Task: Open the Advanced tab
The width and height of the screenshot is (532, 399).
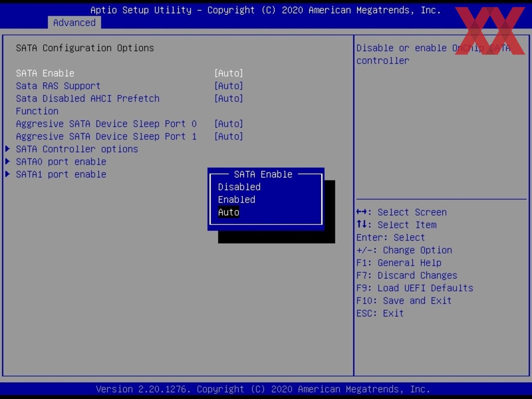Action: point(74,23)
